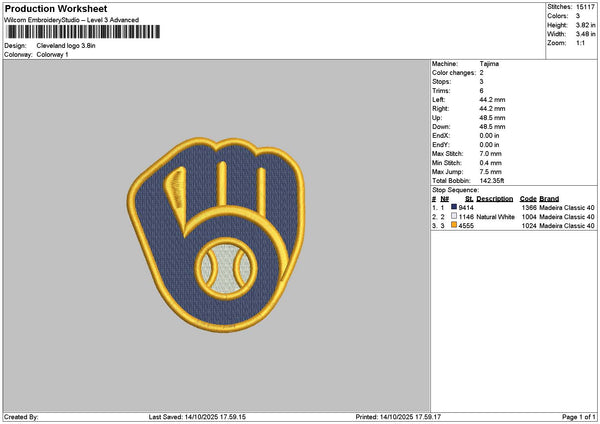Click 'Madeira Classic 40' in the 4555 row
The width and height of the screenshot is (600, 424).
click(567, 226)
